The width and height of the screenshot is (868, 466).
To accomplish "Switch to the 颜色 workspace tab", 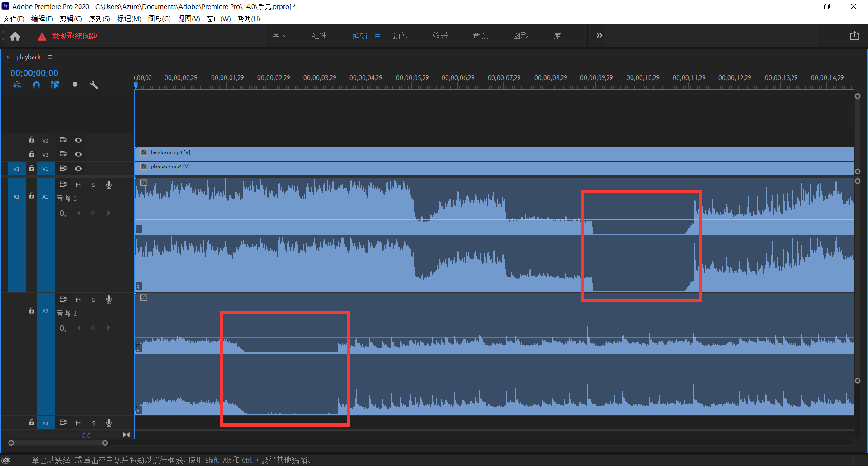I will pyautogui.click(x=400, y=36).
